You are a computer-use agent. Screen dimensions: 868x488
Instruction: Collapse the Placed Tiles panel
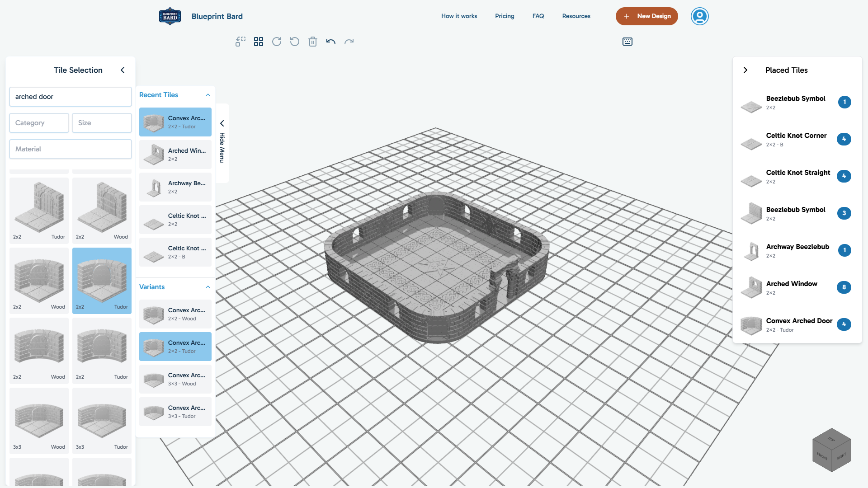coord(745,70)
